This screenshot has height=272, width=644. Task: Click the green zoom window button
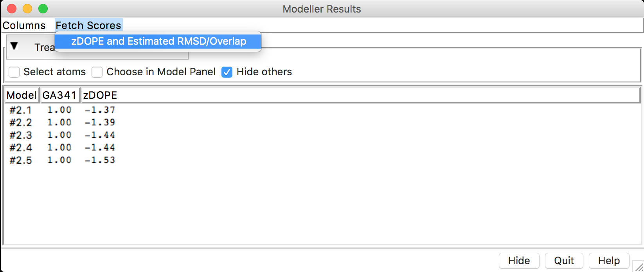pos(43,9)
